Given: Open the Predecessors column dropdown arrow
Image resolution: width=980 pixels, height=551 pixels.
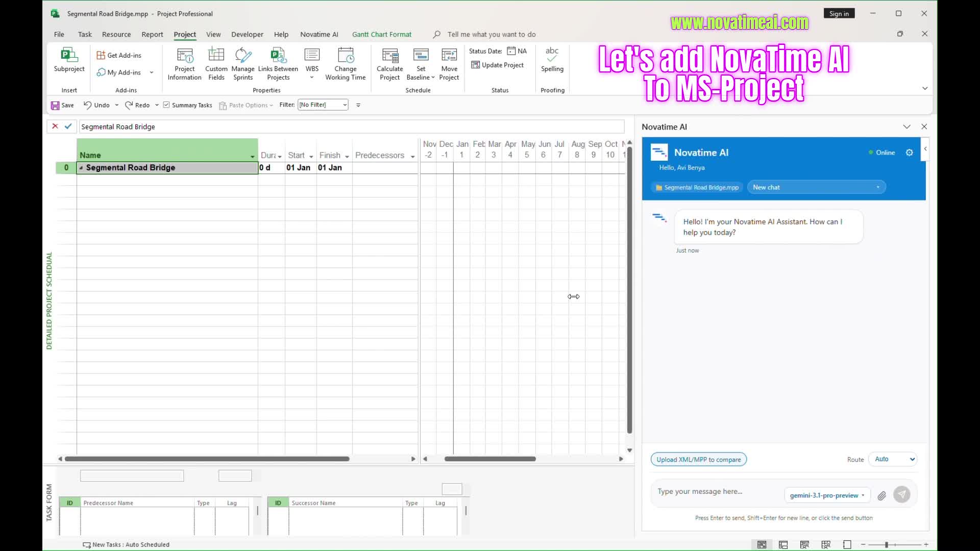Looking at the screenshot, I should (412, 156).
